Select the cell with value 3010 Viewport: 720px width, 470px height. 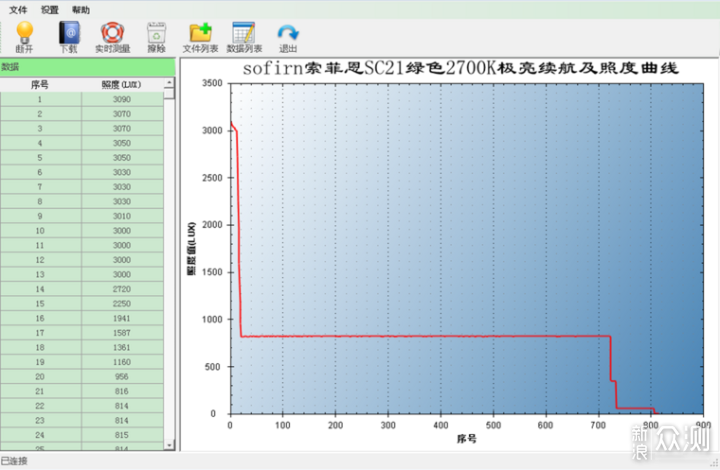[x=122, y=216]
